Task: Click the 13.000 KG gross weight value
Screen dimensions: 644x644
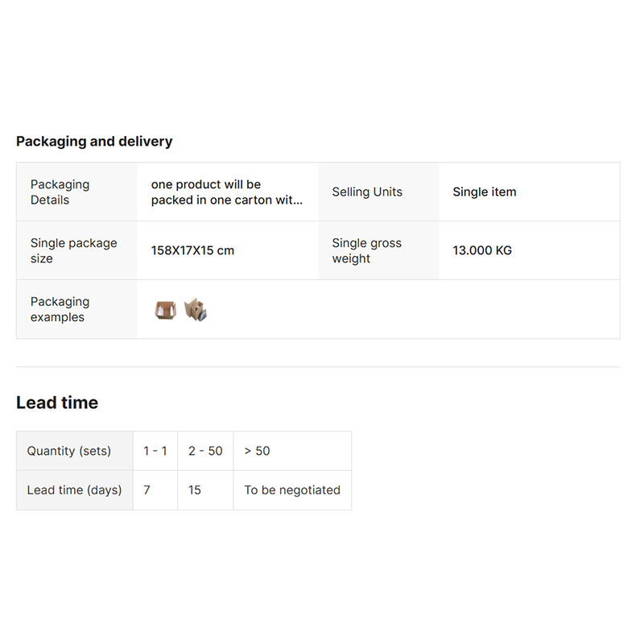Action: 482,250
